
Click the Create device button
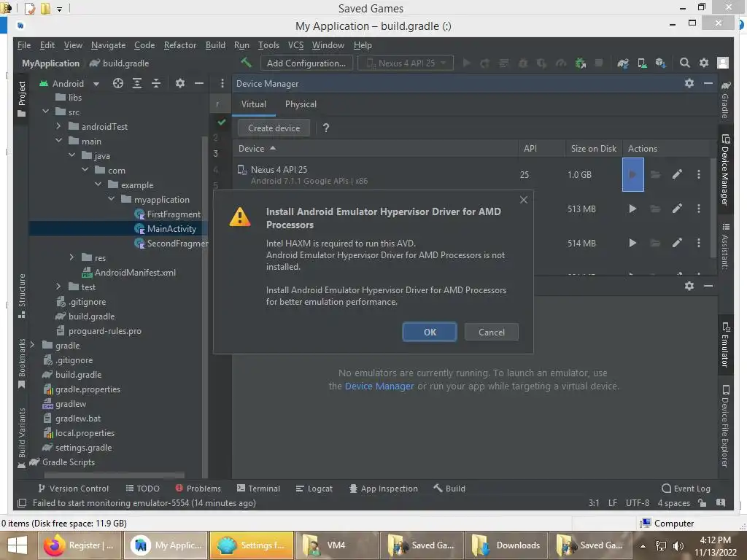coord(274,128)
